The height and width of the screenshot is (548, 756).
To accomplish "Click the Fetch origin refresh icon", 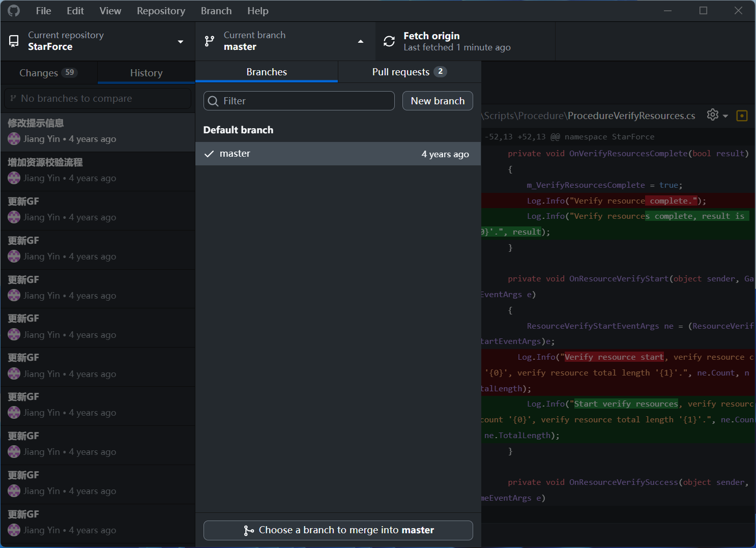I will coord(389,41).
